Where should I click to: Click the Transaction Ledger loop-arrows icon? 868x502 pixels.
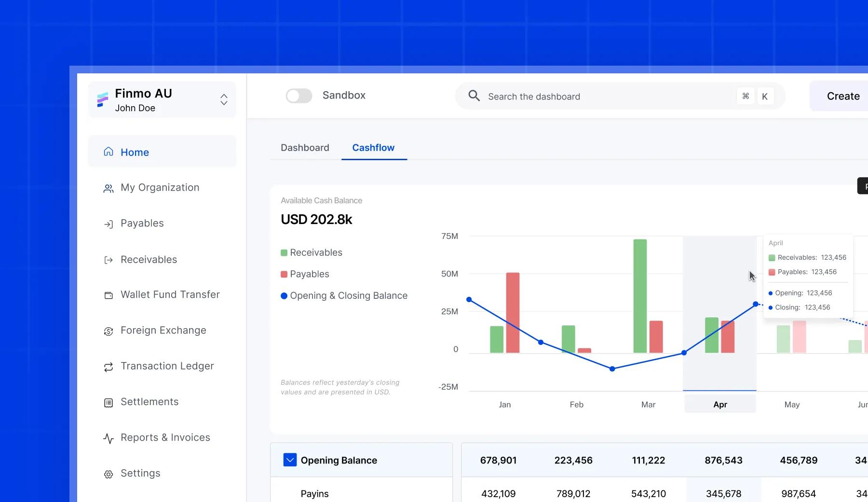tap(108, 367)
